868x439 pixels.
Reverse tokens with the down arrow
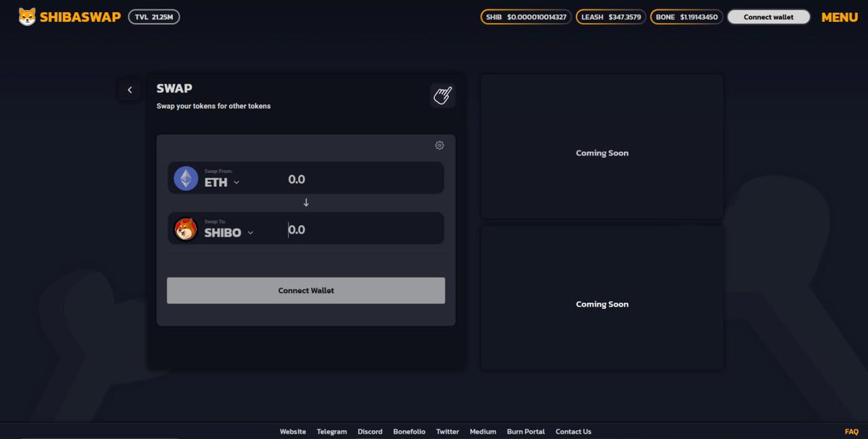[306, 203]
